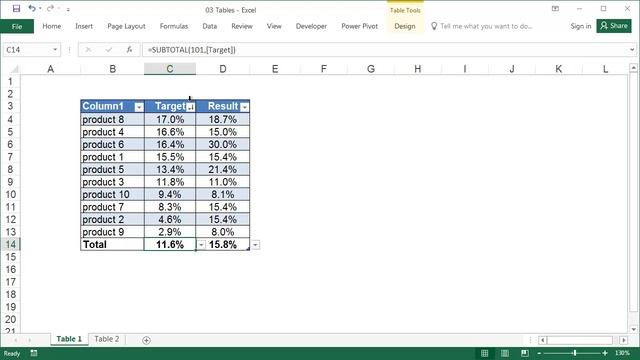Click the horizontal scrollbar right arrow
This screenshot has height=360, width=640.
click(624, 340)
